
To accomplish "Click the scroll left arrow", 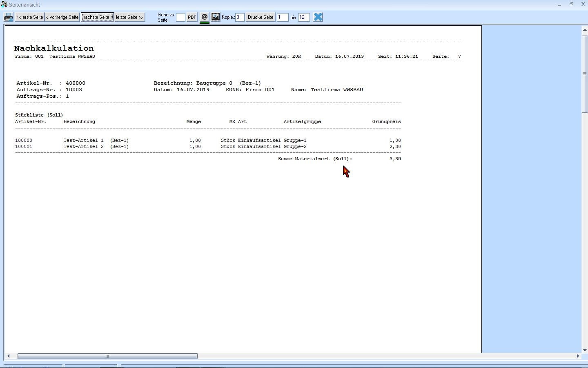I will [x=8, y=356].
